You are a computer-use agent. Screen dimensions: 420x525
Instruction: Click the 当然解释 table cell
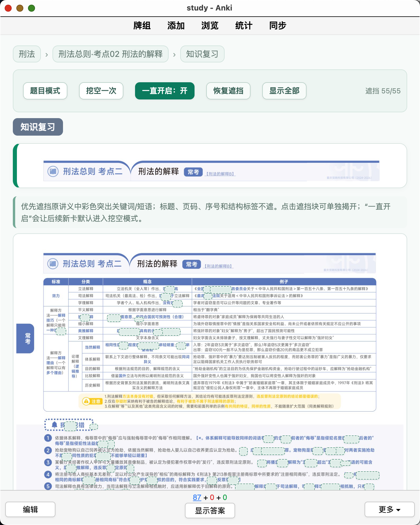pyautogui.click(x=92, y=347)
